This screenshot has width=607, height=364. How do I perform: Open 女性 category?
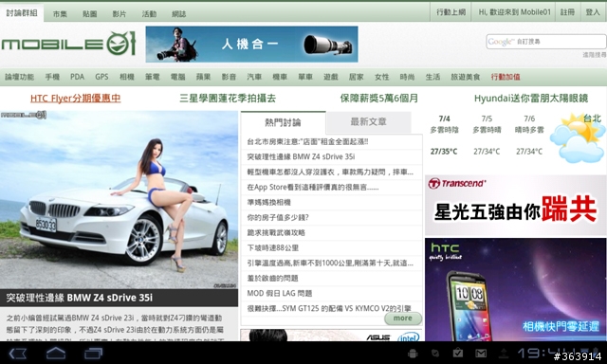(381, 77)
